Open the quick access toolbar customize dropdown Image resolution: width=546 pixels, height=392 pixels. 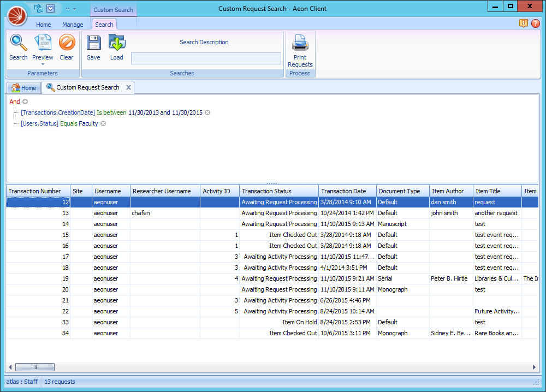(74, 9)
